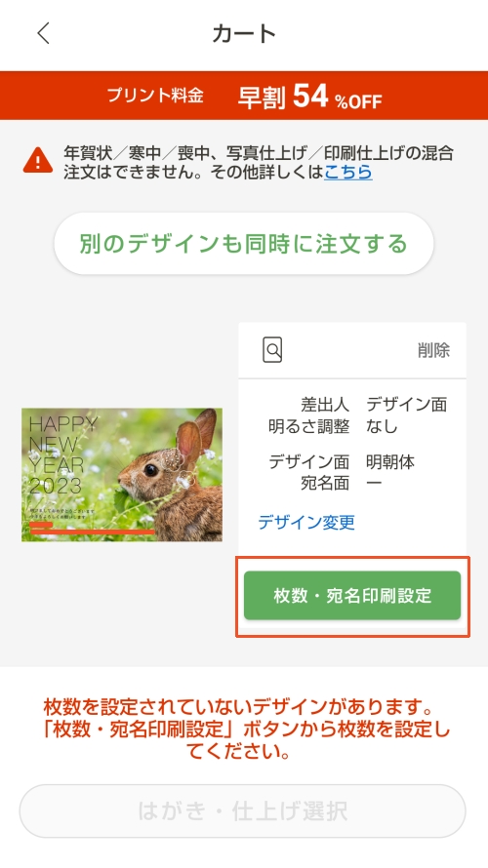Tap 削除 to remove the design
Viewport: 488px width, 868px height.
click(433, 350)
